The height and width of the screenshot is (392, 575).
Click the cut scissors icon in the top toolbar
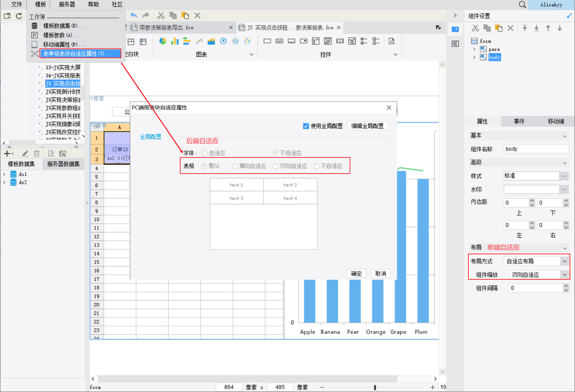coord(161,15)
